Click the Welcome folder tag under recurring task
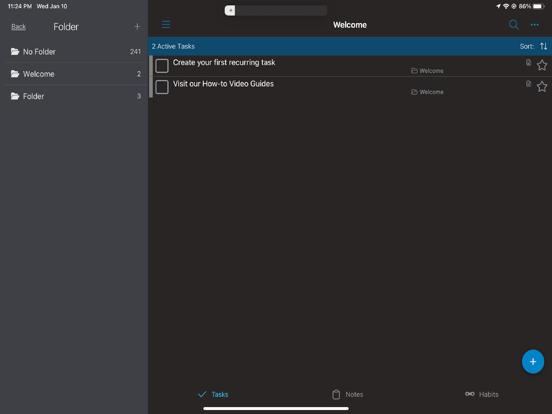 pos(427,71)
